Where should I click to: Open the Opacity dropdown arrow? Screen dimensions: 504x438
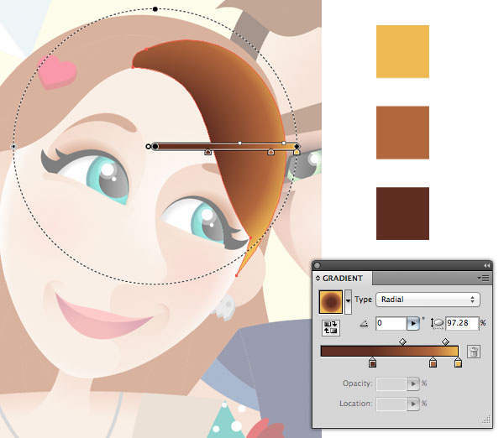(x=413, y=383)
